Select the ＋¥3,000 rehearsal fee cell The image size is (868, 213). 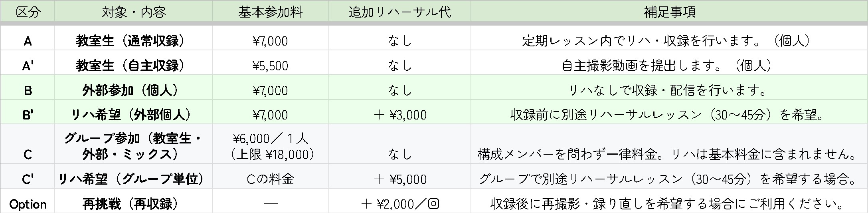[x=399, y=115]
